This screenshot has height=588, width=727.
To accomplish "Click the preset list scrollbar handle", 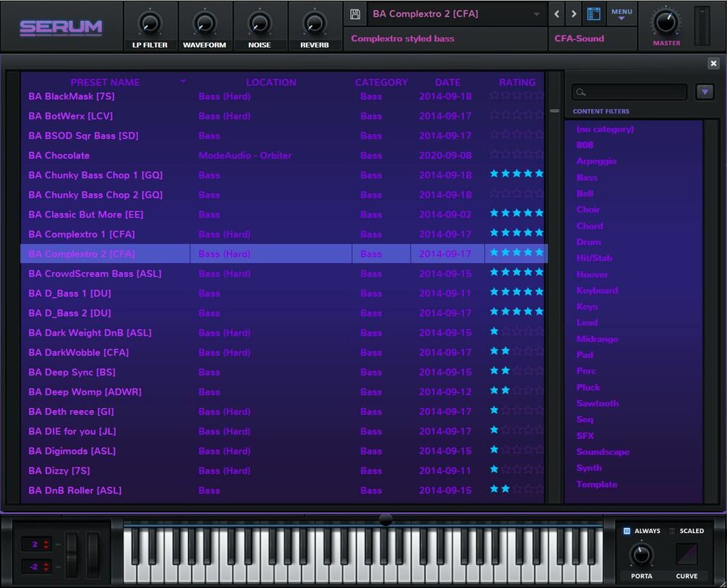I will point(555,111).
